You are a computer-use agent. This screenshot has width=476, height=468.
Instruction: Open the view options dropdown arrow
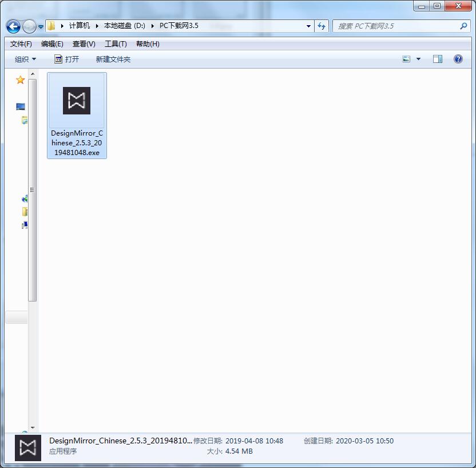[419, 59]
